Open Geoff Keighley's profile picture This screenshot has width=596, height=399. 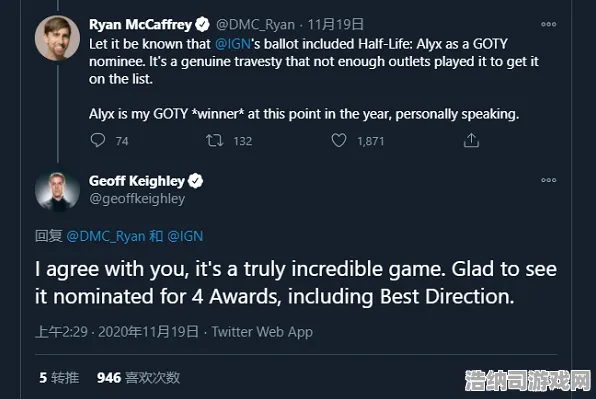57,191
